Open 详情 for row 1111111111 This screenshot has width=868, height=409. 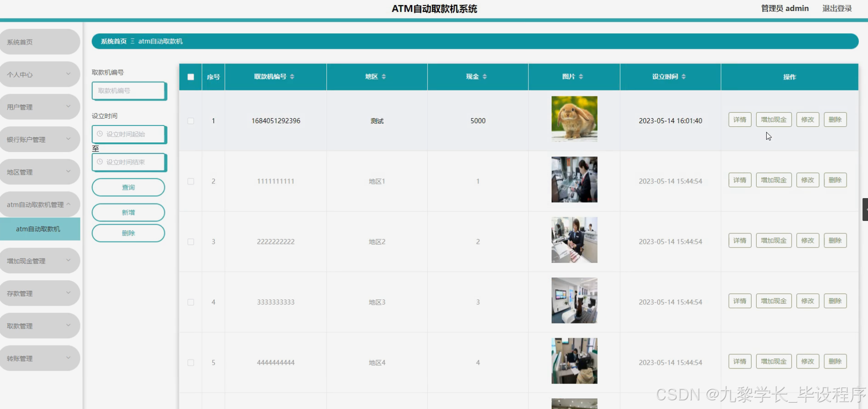coord(740,180)
